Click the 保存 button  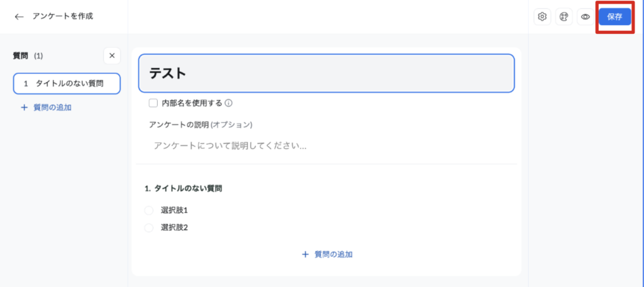[614, 17]
